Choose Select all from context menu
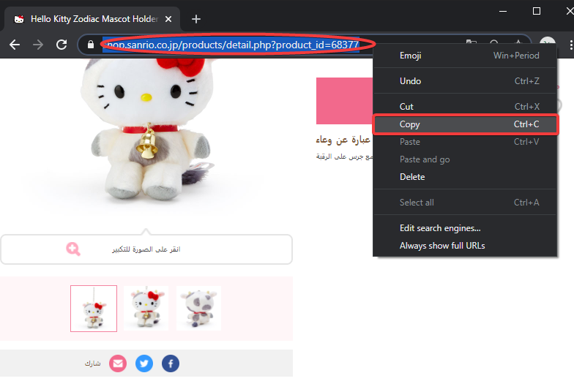Screen dimensions: 574x392 tap(465, 203)
